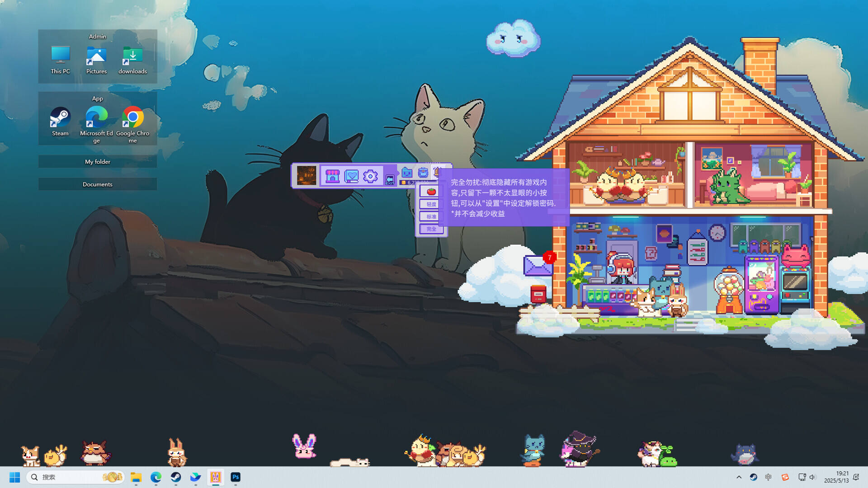868x488 pixels.
Task: Click the sleeping white cat above taskbar
Action: point(350,462)
